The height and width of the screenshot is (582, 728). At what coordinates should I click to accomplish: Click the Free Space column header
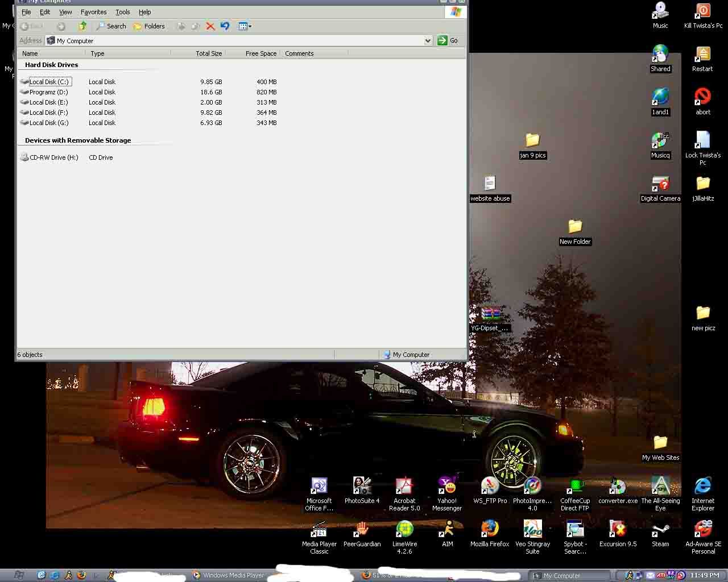point(260,53)
